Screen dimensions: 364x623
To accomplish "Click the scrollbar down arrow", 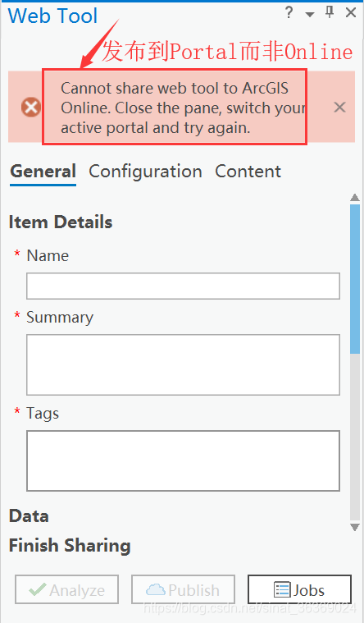I will (x=355, y=527).
